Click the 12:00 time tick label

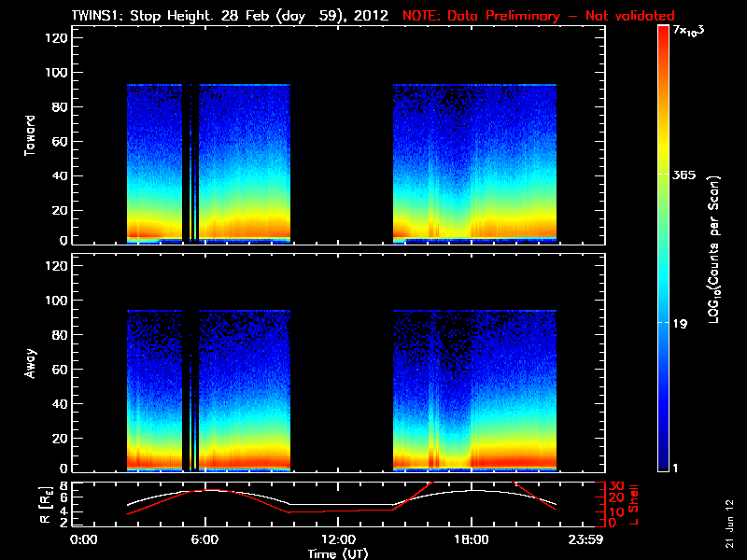coord(337,540)
